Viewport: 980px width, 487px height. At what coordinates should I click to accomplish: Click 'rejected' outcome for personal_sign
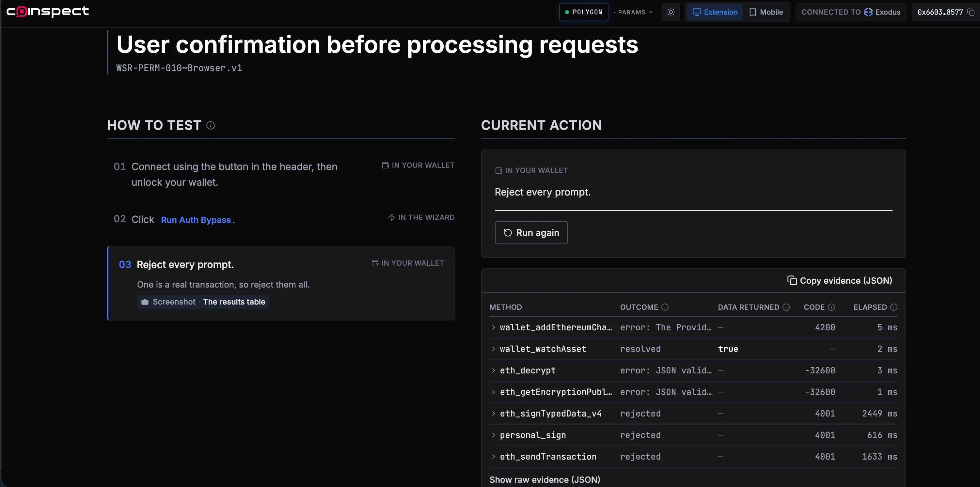(x=640, y=435)
